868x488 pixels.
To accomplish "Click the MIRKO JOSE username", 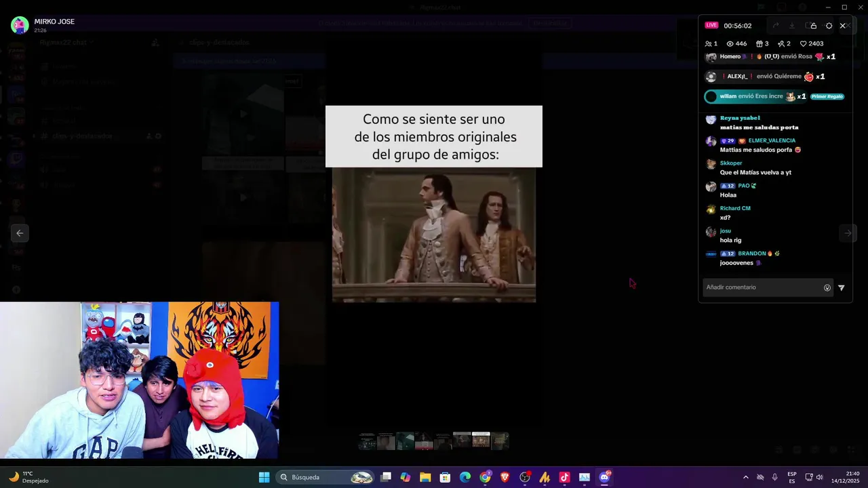I will [54, 22].
